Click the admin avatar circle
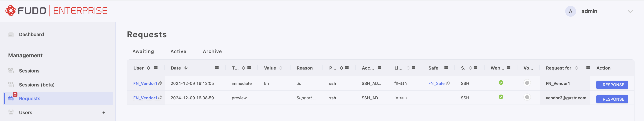The height and width of the screenshot is (121, 644). click(570, 12)
